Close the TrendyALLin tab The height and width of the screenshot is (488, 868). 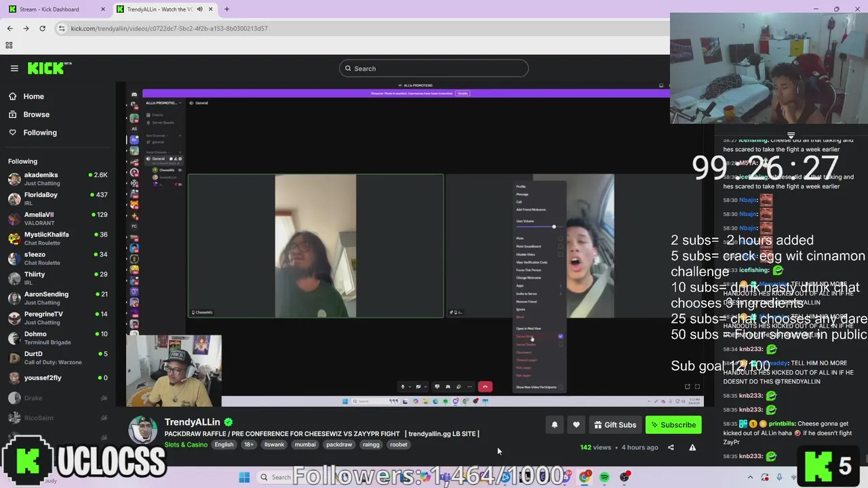point(210,9)
